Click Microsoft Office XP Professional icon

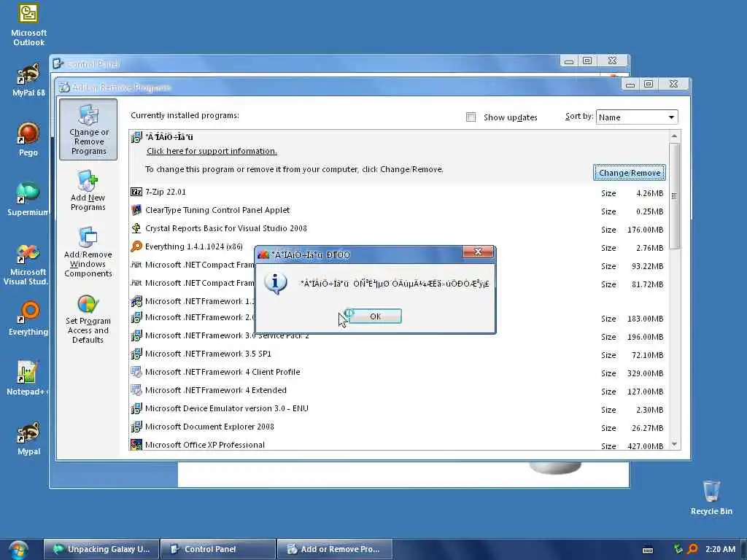coord(136,445)
